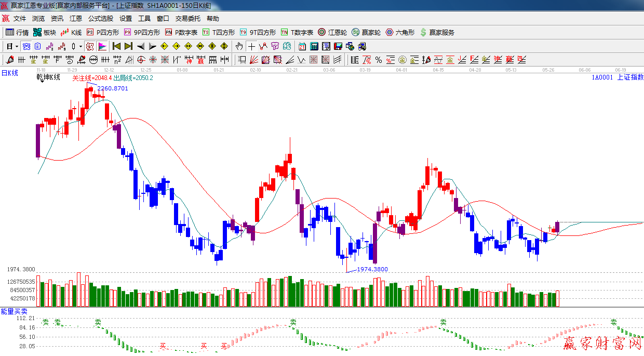Toggle the pressed colored flag button
This screenshot has width=644, height=356.
coord(102,46)
